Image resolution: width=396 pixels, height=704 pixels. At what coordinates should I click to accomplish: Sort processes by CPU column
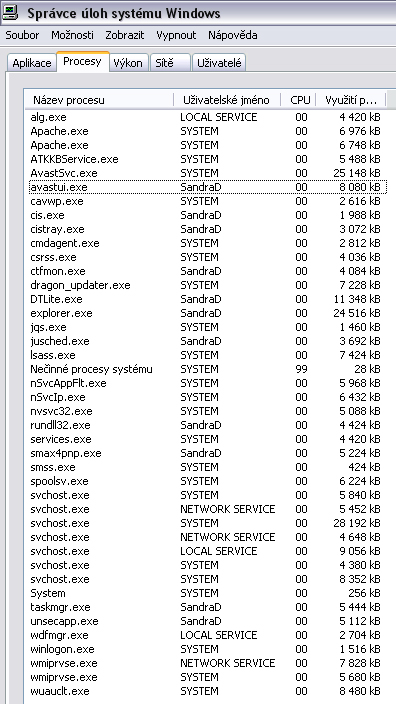[299, 100]
